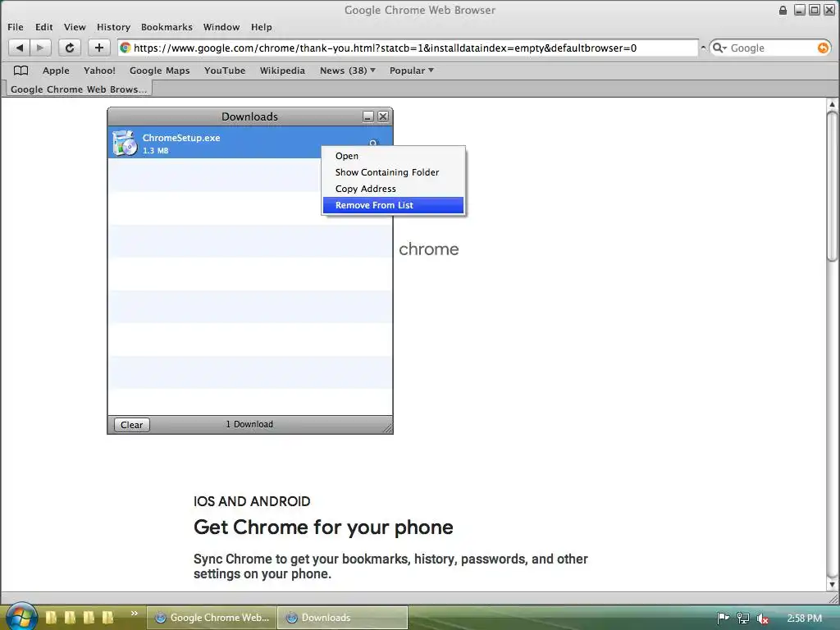Click the orange SnapBack icon in search field

[822, 48]
